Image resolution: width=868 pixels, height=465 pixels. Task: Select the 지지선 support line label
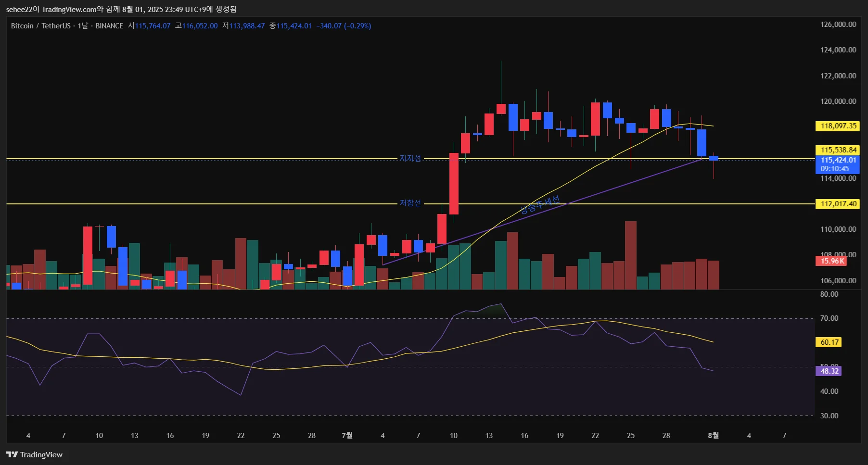click(x=410, y=158)
